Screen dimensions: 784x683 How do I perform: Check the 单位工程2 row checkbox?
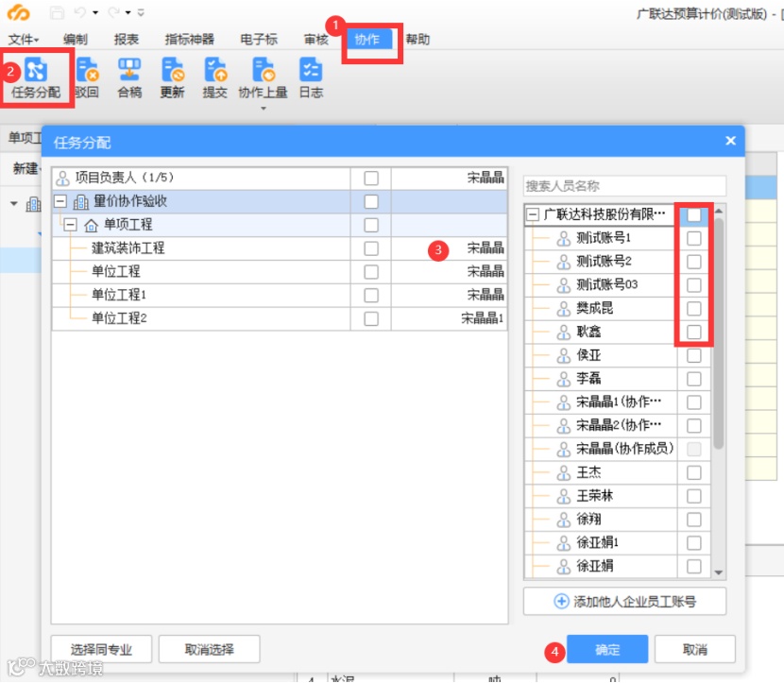pyautogui.click(x=371, y=318)
